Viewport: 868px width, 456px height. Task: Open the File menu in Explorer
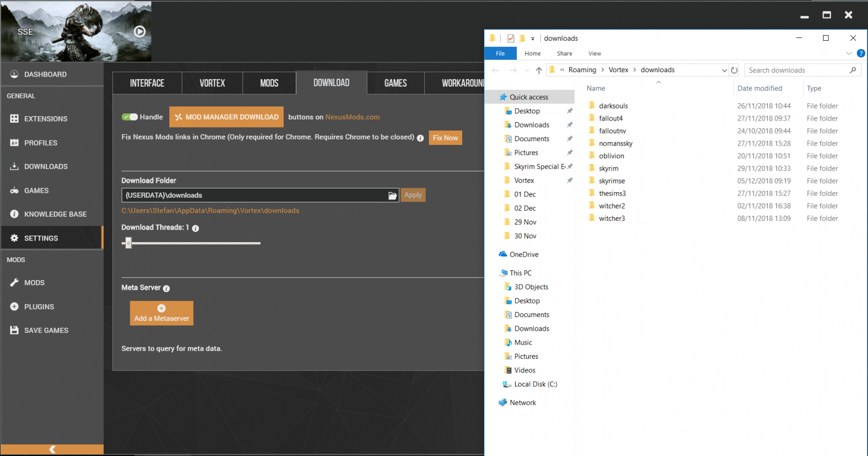click(500, 54)
